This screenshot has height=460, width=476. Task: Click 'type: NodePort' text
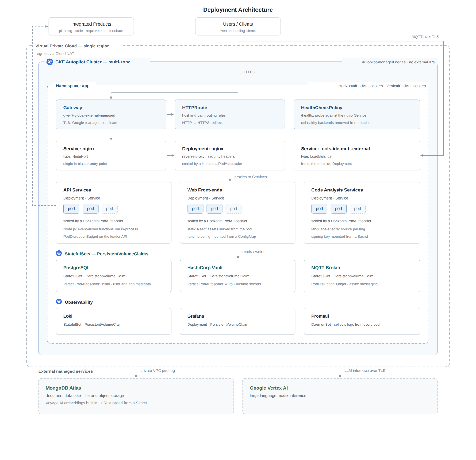[x=76, y=156]
